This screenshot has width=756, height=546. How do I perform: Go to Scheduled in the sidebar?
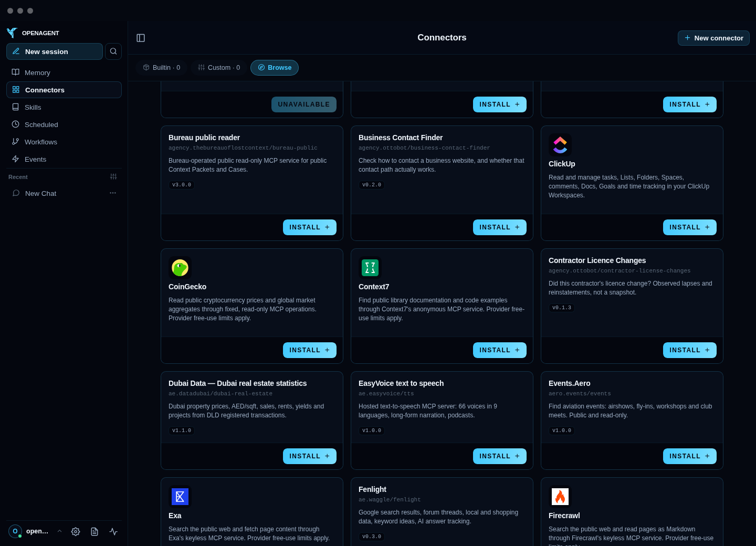pos(64,124)
